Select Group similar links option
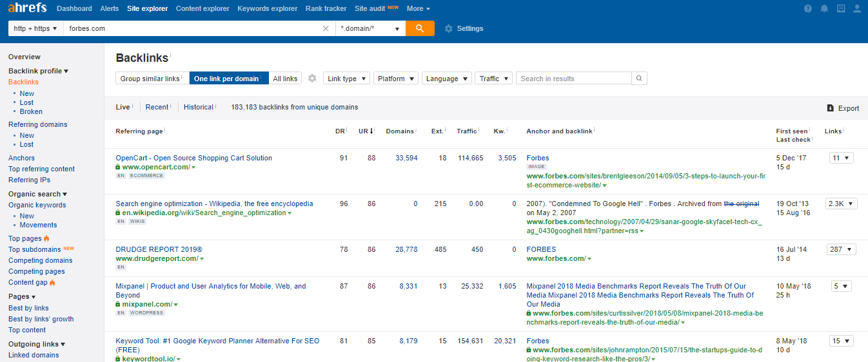The image size is (868, 362). [x=152, y=79]
